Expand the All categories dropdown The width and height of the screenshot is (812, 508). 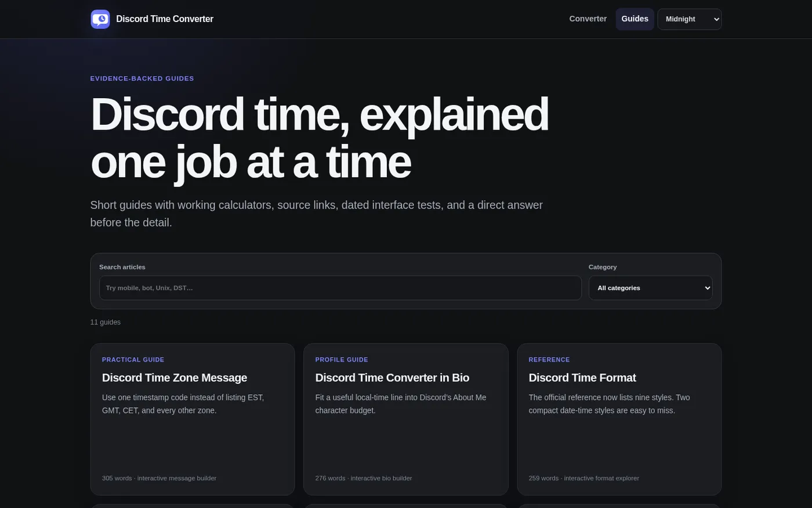tap(651, 288)
